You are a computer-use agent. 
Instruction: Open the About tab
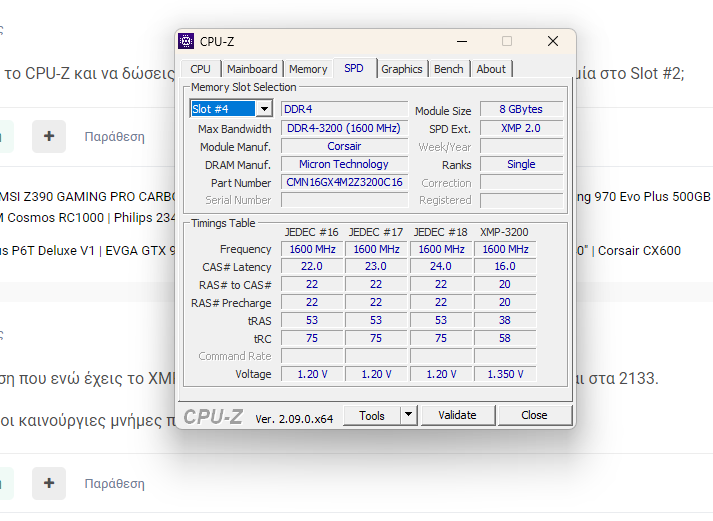(491, 69)
